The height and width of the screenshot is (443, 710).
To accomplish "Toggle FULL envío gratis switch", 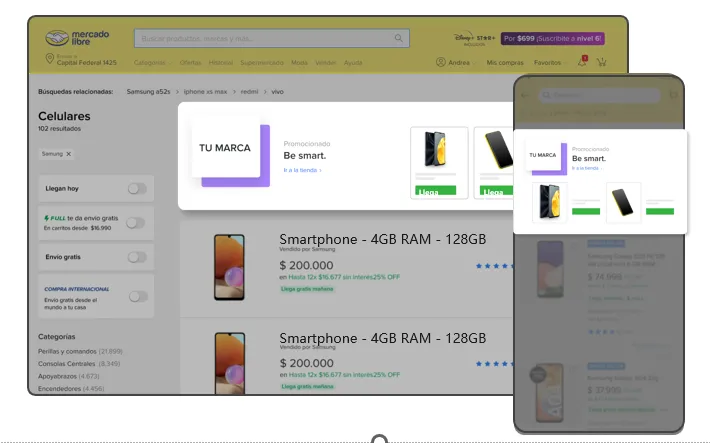I will point(135,223).
